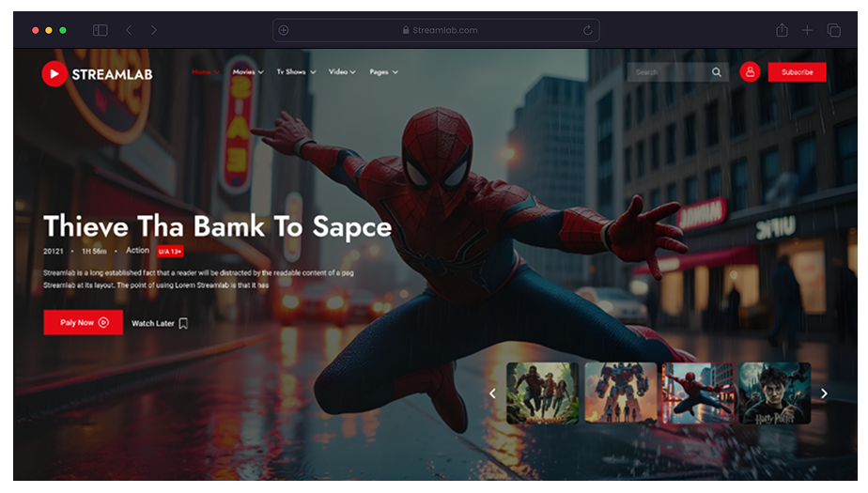This screenshot has height=493, width=868.
Task: Open the user profile icon
Action: [750, 72]
